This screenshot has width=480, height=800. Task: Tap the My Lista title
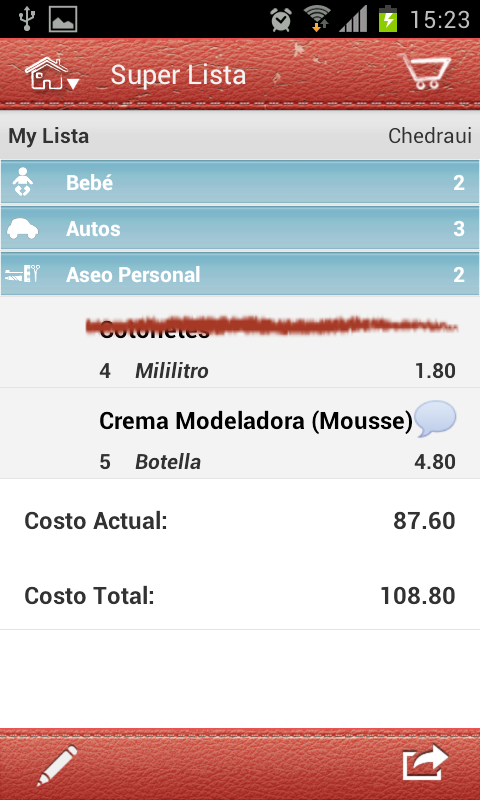(x=48, y=136)
